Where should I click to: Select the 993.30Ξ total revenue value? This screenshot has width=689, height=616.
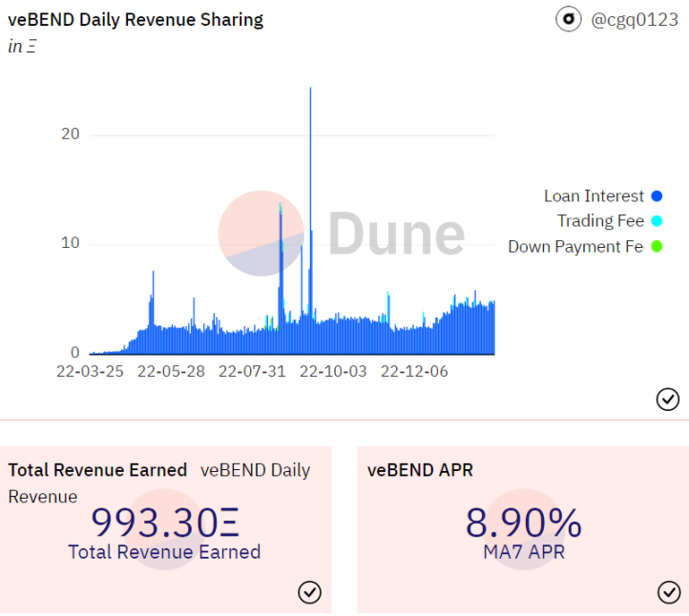coord(165,523)
